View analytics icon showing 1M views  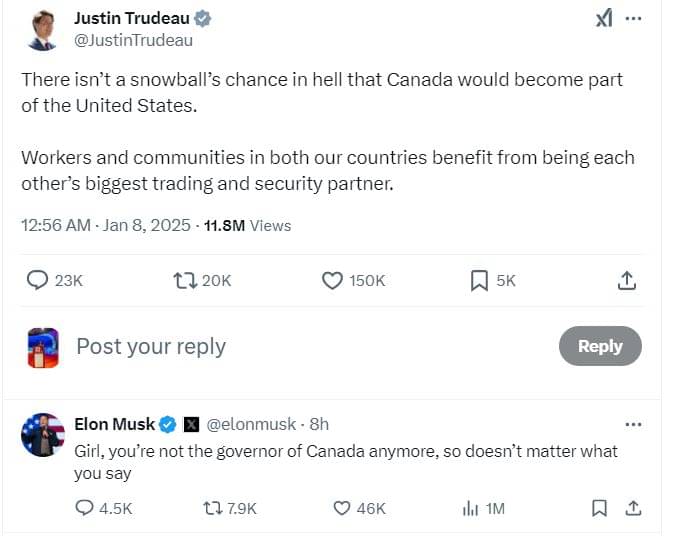(470, 508)
